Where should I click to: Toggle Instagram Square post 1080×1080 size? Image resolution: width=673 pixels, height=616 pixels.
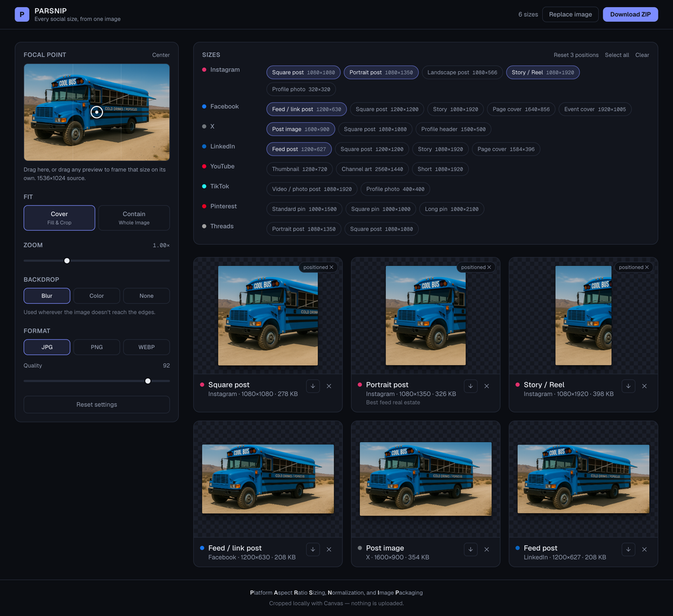click(304, 72)
